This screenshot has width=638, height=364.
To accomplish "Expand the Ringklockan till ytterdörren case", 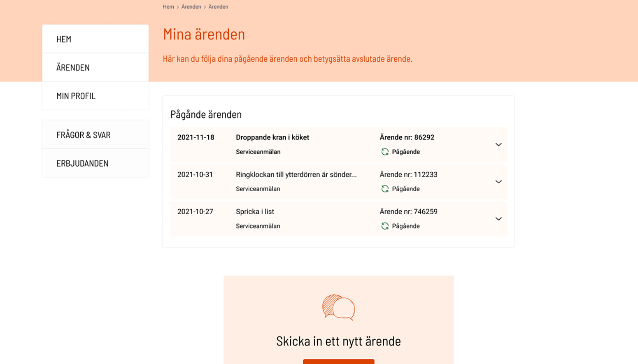I will pyautogui.click(x=498, y=182).
